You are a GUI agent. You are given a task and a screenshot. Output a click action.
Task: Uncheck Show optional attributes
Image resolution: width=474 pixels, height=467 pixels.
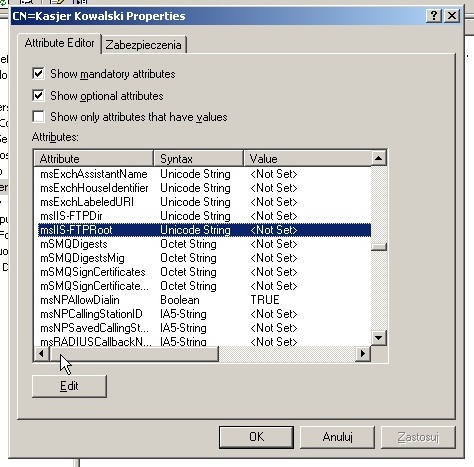[x=38, y=95]
